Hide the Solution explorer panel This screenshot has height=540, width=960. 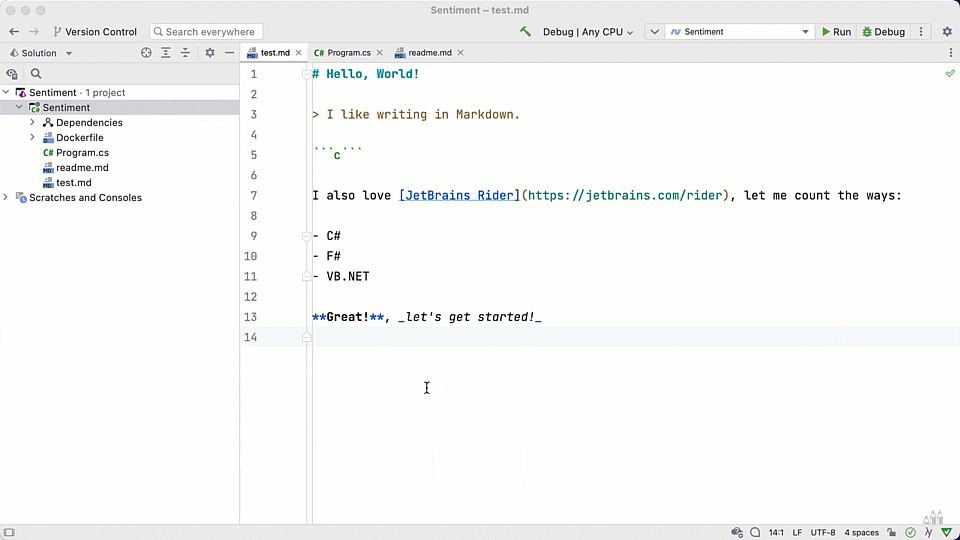tap(230, 53)
